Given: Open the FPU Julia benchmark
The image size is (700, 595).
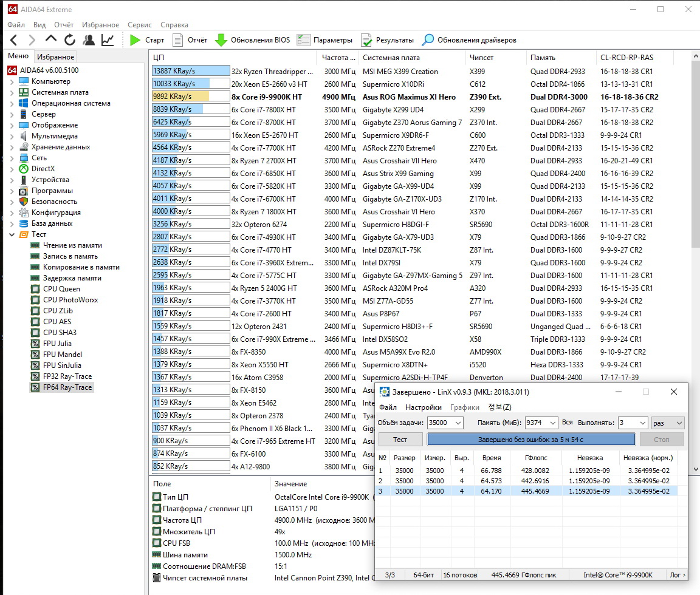Looking at the screenshot, I should click(x=57, y=344).
